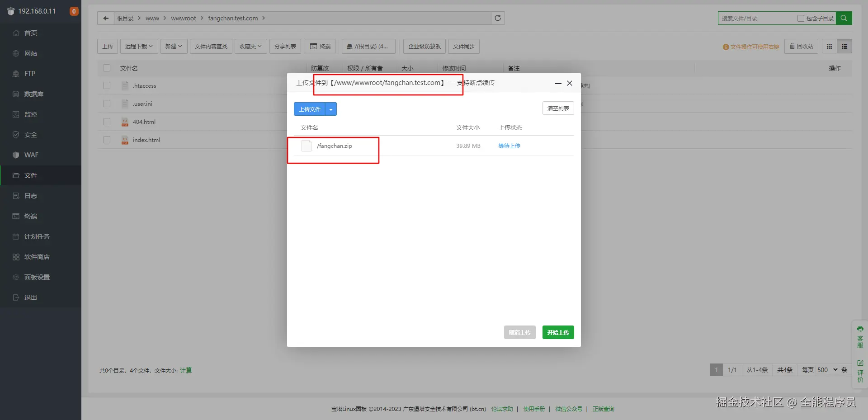This screenshot has height=420, width=868.
Task: Switch to grid view layout
Action: [x=829, y=46]
